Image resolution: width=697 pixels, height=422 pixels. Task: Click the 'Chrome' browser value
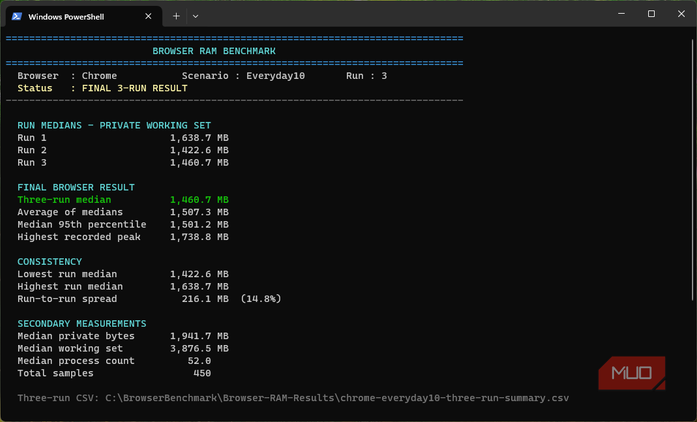click(99, 76)
